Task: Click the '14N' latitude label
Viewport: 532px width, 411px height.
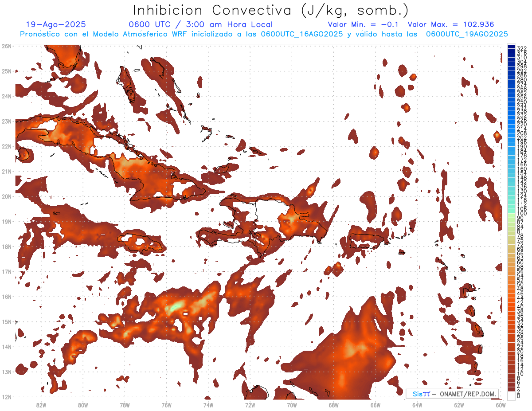Action: tap(7, 347)
